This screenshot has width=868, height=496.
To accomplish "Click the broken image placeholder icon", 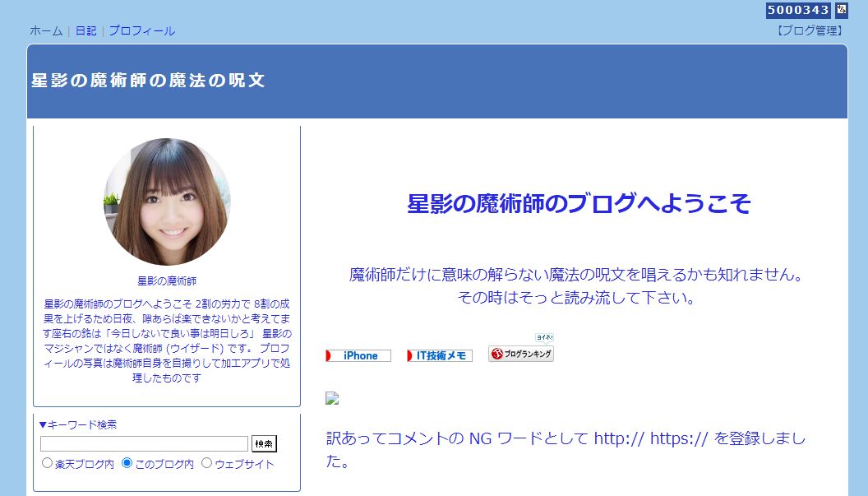I will click(x=331, y=398).
